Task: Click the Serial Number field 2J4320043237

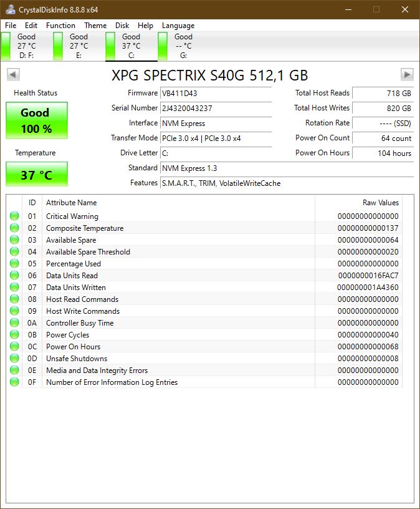Action: coord(216,108)
